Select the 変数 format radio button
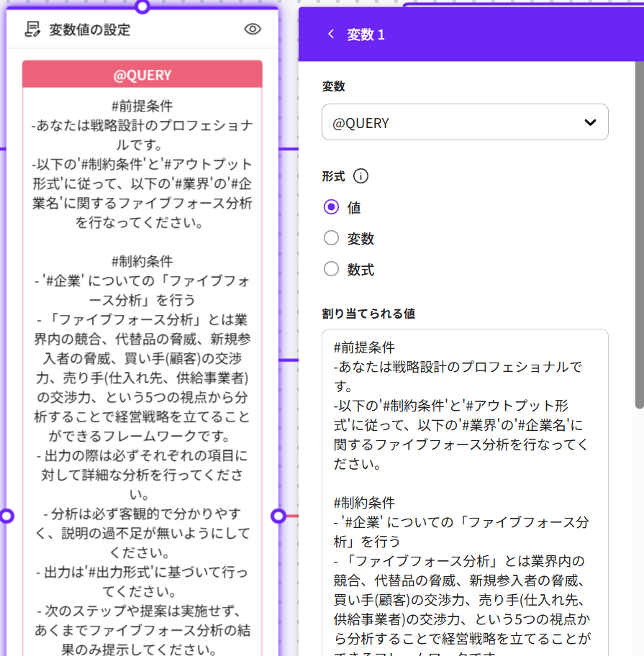The height and width of the screenshot is (656, 644). coord(331,238)
